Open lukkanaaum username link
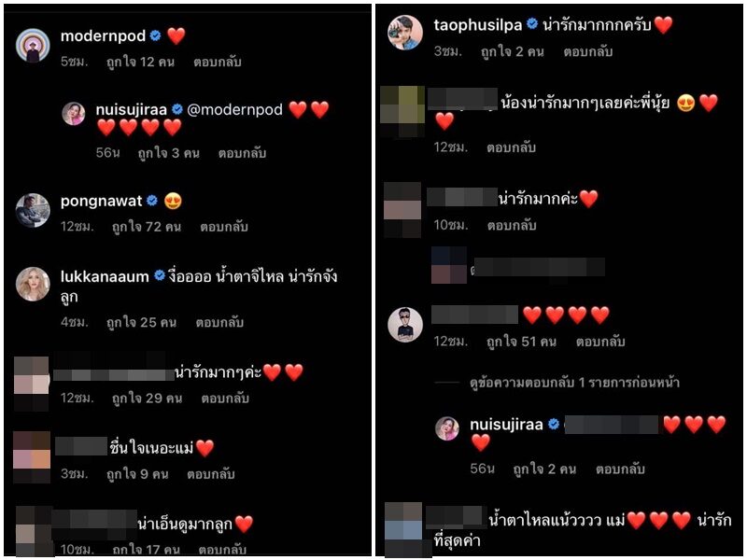This screenshot has width=747, height=560. point(105,276)
